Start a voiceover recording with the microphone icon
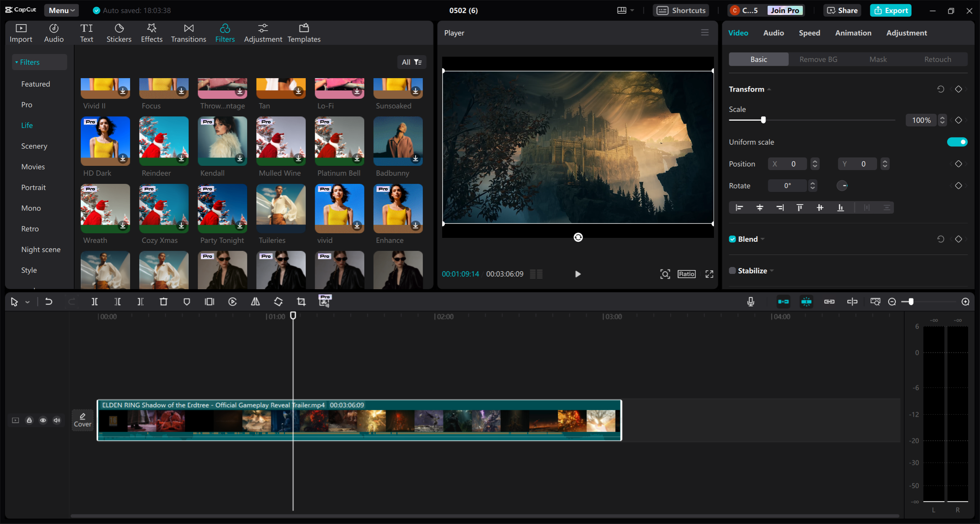Screen dimensions: 980x524 point(751,301)
